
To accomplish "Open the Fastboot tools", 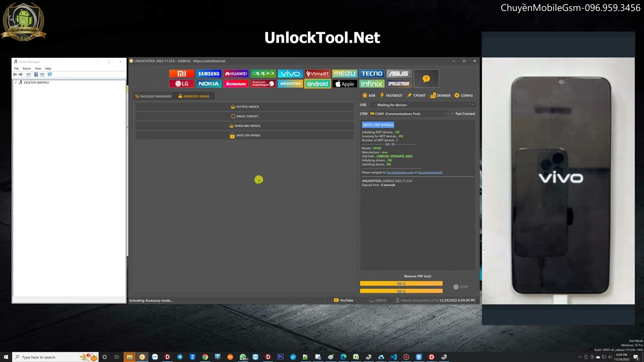I will [391, 96].
